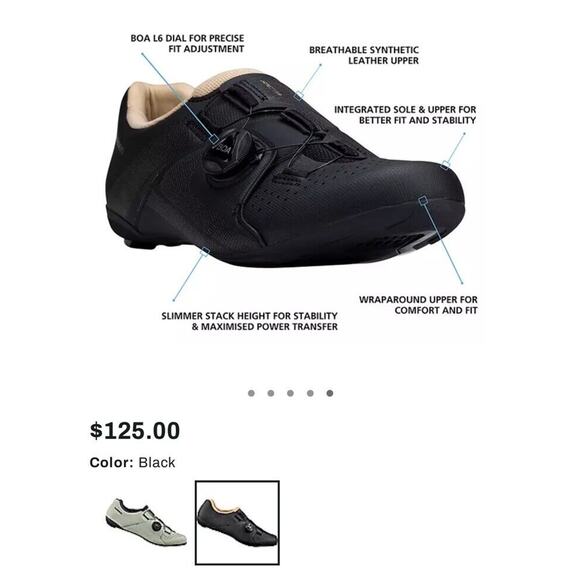This screenshot has width=580, height=580.
Task: Click the integrated sole hotspot marker on toe
Action: pyautogui.click(x=445, y=165)
